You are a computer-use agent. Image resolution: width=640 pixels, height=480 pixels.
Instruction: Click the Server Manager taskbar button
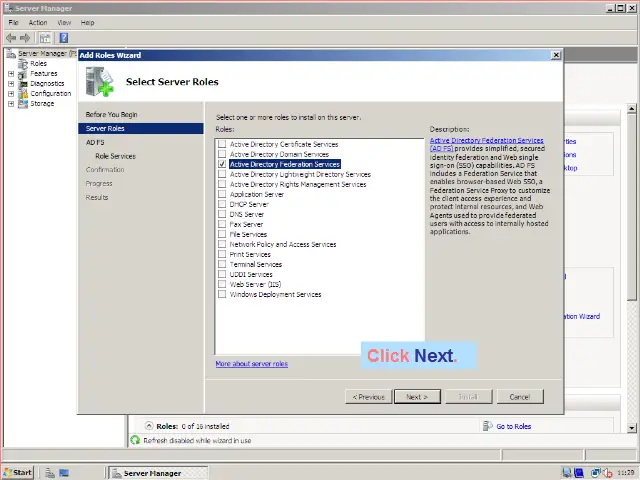[x=159, y=473]
